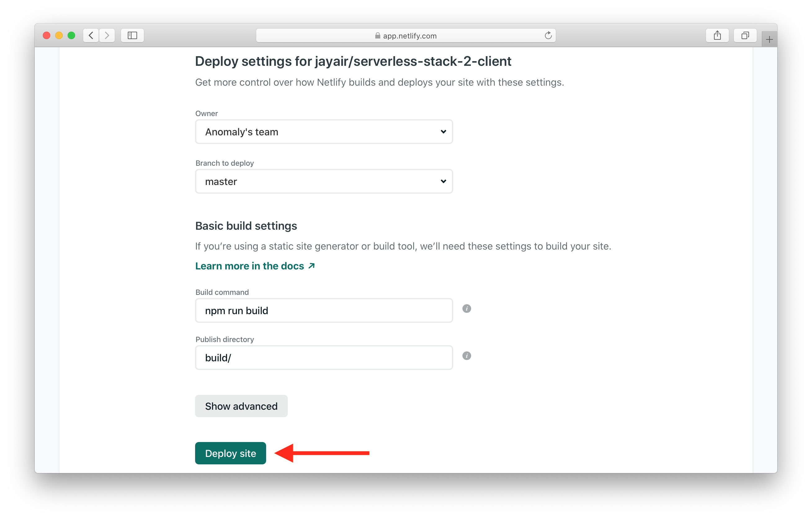Click the Safari back navigation arrow
Viewport: 812px width, 519px height.
pos(91,35)
